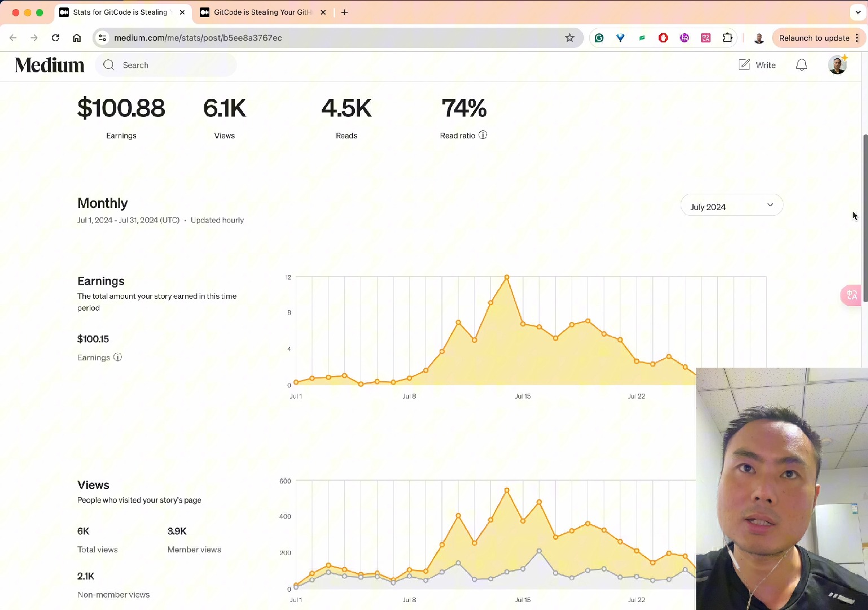Go back with browser back arrow
Image resolution: width=868 pixels, height=610 pixels.
(13, 38)
